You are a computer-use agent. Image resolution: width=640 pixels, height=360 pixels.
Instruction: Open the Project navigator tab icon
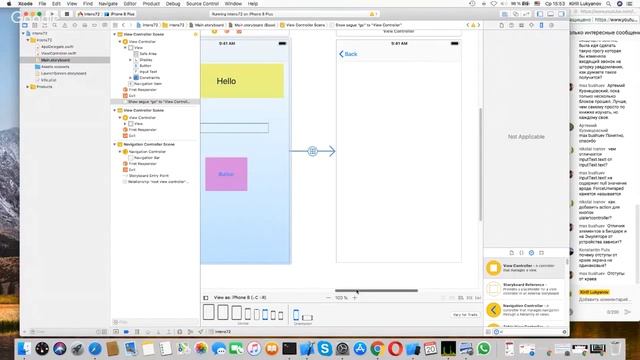pyautogui.click(x=25, y=25)
